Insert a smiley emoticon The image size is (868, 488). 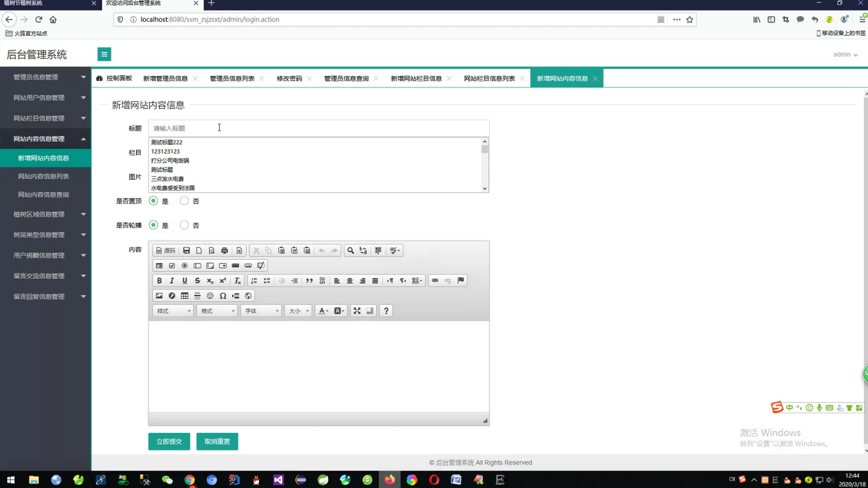(x=210, y=296)
